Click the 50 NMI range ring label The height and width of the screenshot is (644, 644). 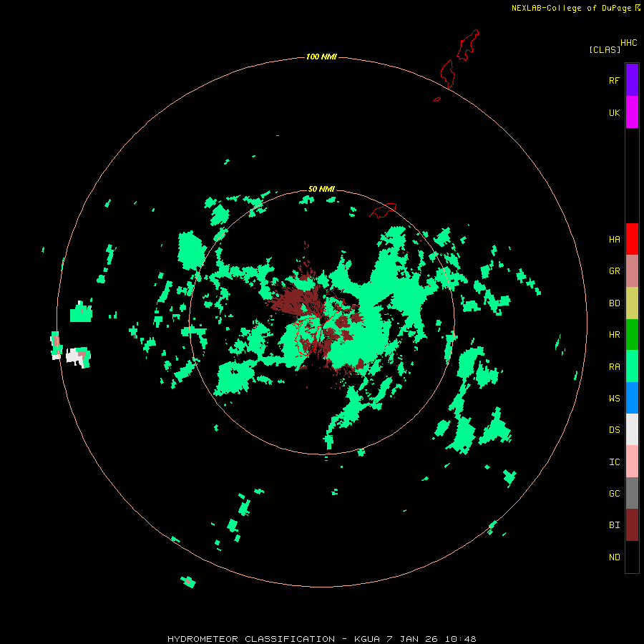pos(321,189)
